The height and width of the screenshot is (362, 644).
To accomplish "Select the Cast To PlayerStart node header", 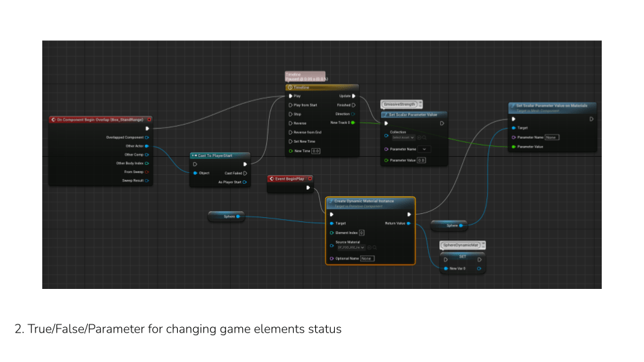I will (x=219, y=156).
